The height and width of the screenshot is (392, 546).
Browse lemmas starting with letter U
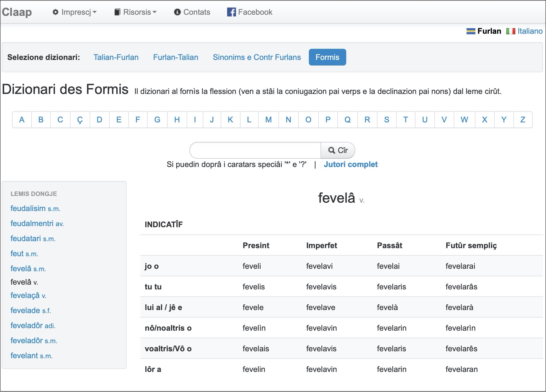[425, 120]
